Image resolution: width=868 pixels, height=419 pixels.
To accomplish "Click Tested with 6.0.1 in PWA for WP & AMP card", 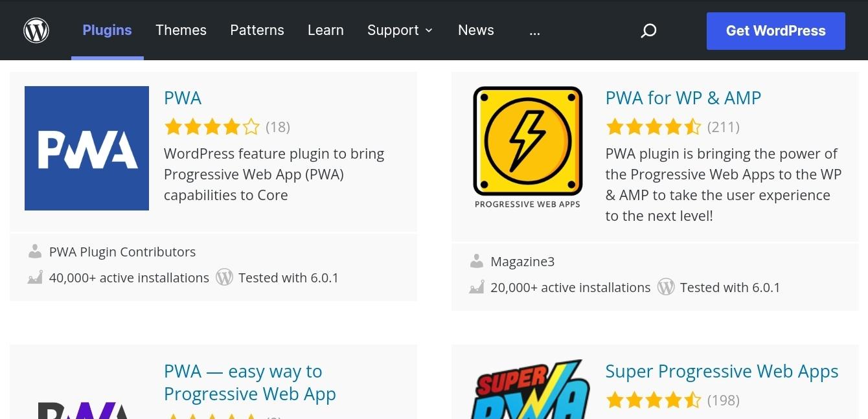I will click(x=730, y=288).
